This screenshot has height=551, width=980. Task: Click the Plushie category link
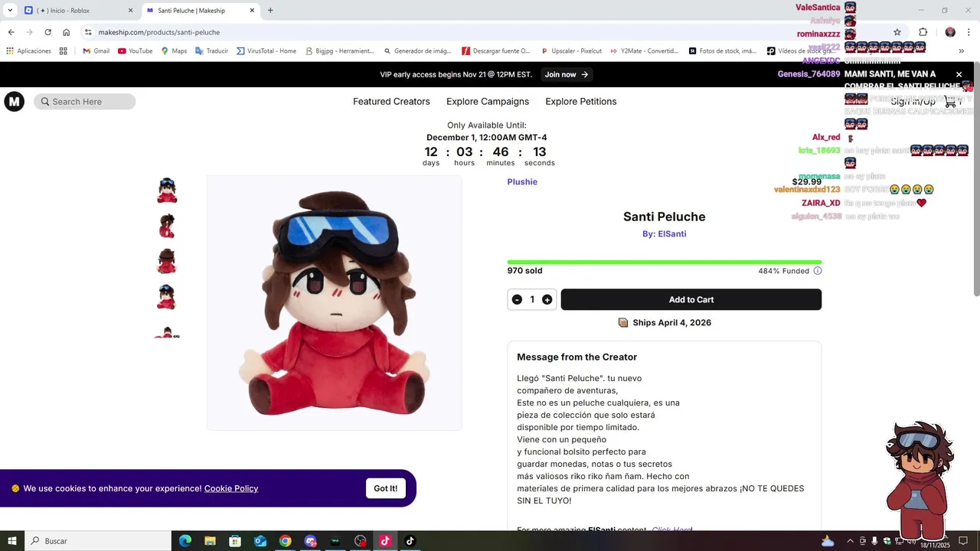tap(522, 182)
